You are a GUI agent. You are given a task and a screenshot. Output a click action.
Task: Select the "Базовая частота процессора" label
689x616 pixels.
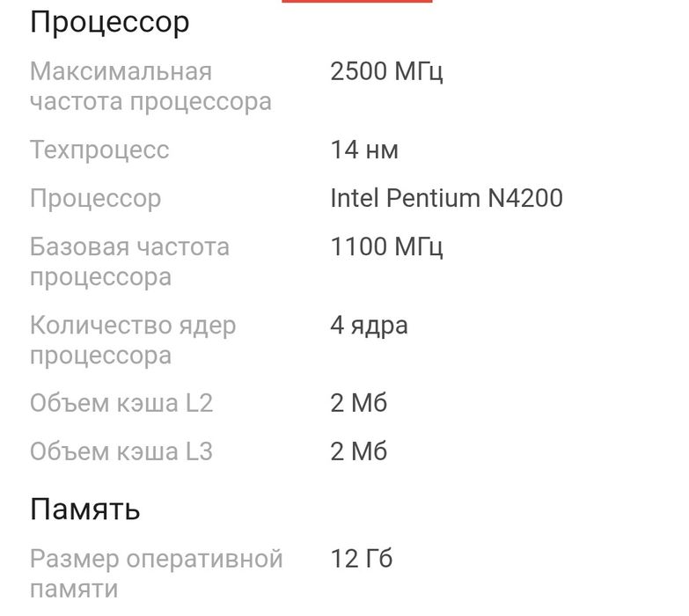129,261
